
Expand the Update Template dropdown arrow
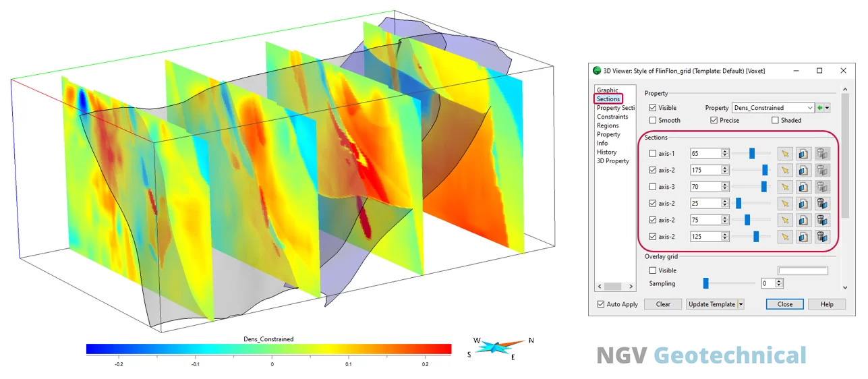(x=741, y=304)
